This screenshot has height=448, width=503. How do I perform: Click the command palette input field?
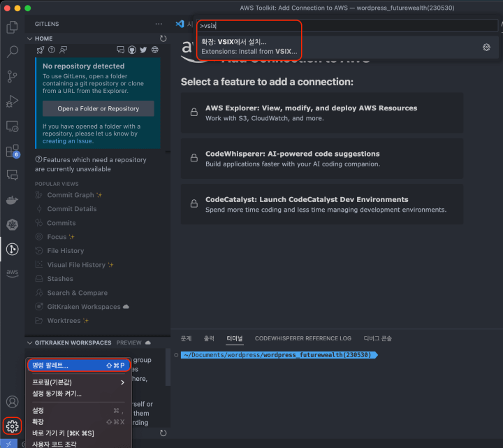[x=347, y=26]
